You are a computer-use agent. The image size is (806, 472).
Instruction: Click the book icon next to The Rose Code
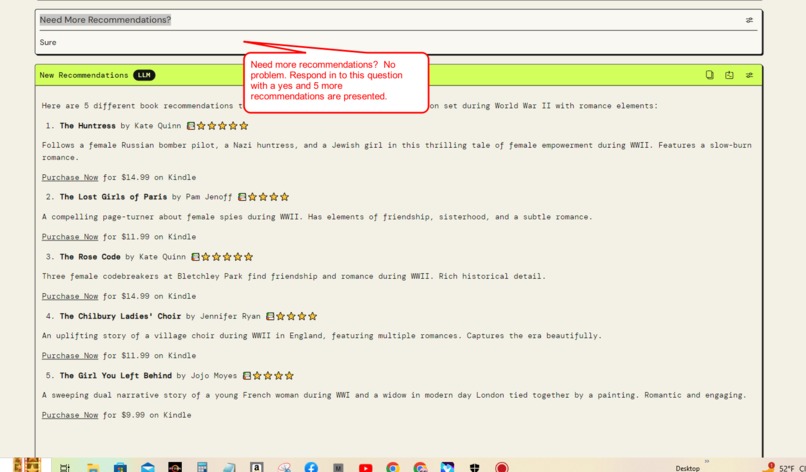point(195,257)
